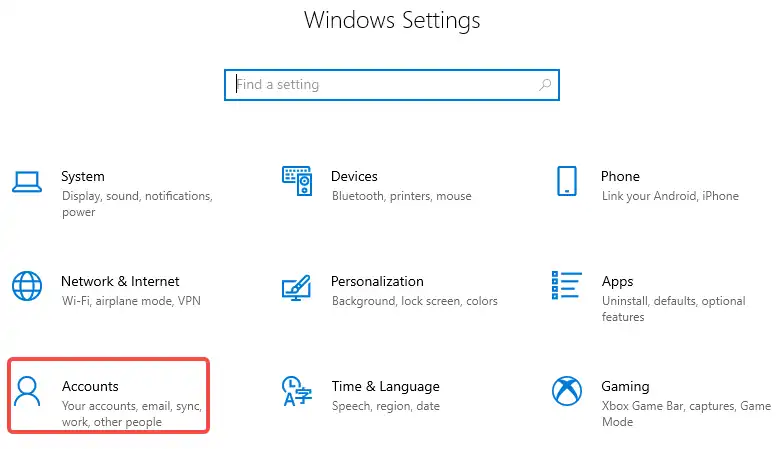The image size is (781, 449).
Task: Open the Personalization paintbrush icon
Action: point(296,288)
